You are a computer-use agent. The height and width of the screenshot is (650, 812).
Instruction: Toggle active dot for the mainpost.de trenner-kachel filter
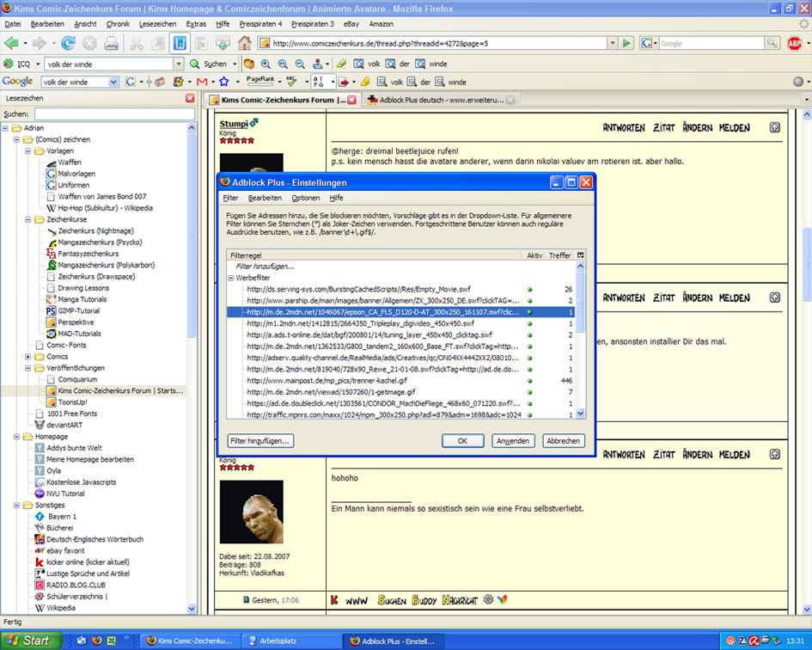530,380
